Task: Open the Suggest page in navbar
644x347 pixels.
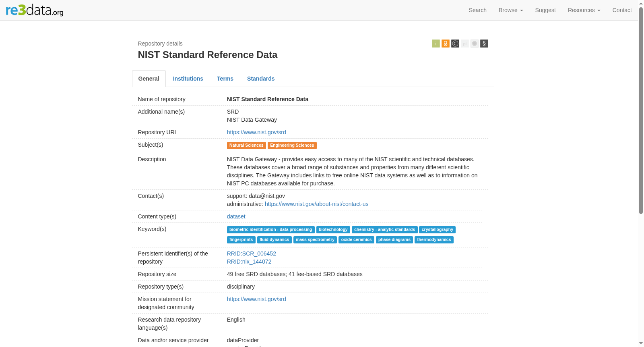Action: pos(545,10)
